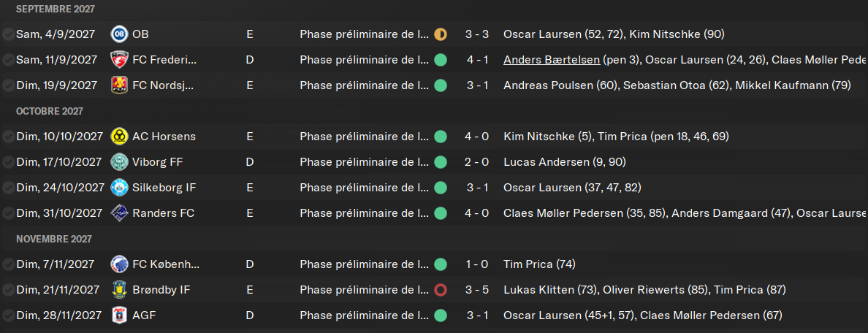Click the Silkeborg IF logo
The height and width of the screenshot is (333, 868).
(119, 188)
